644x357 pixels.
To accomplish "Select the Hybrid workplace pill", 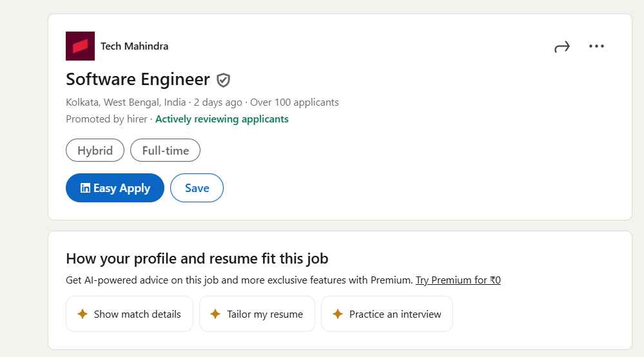I will pos(95,151).
